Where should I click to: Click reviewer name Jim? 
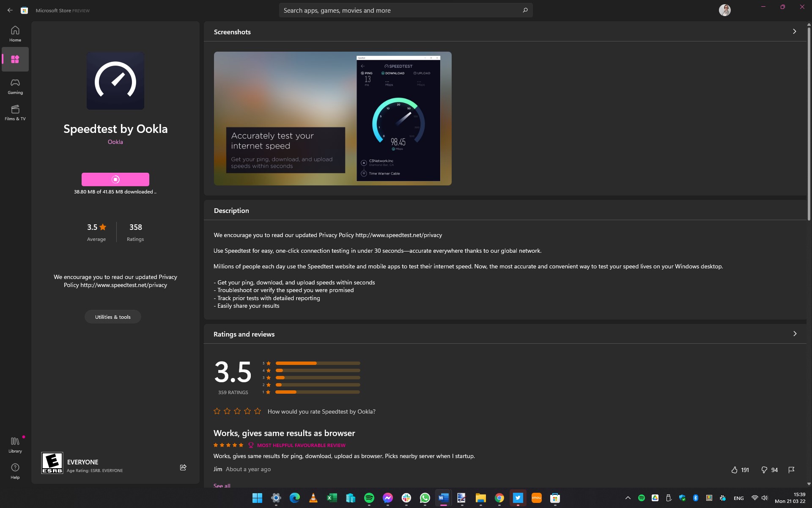tap(218, 469)
